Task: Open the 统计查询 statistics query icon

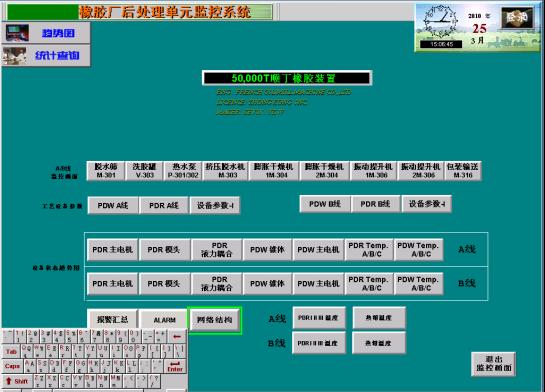Action: [x=15, y=56]
